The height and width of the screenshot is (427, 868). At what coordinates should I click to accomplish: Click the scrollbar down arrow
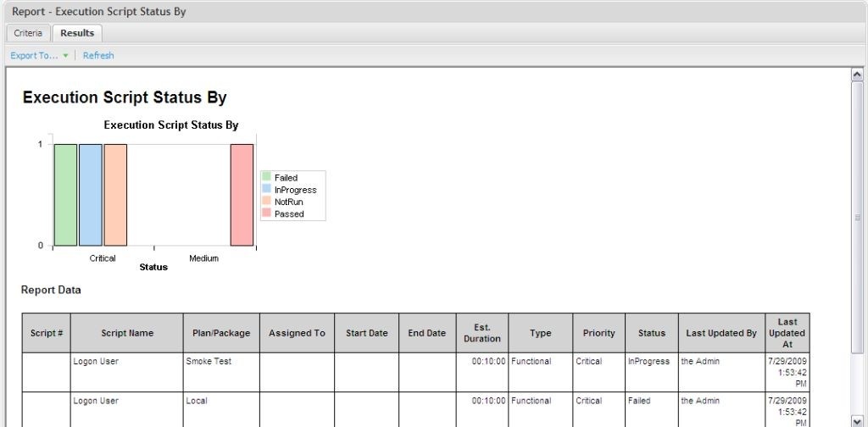coord(857,419)
